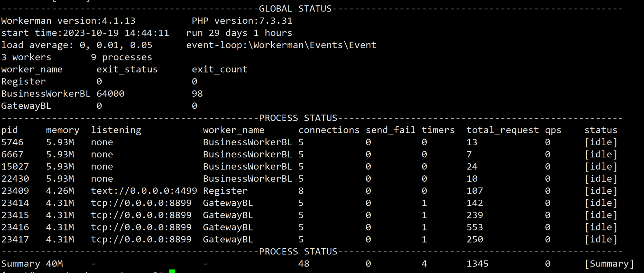Click tcp://0.0.0.0:8899 in the pid 23417 row
This screenshot has height=273, width=644.
click(x=141, y=240)
